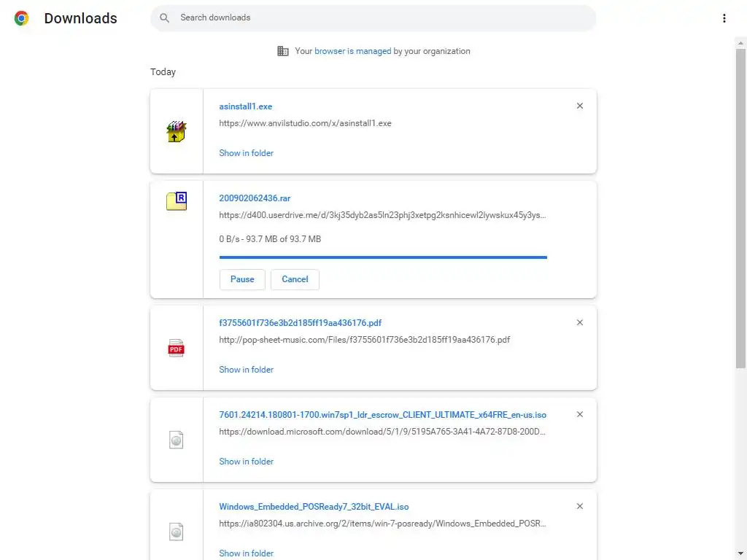Click the search magnifier icon
Viewport: 747px width, 560px height.
[x=165, y=18]
